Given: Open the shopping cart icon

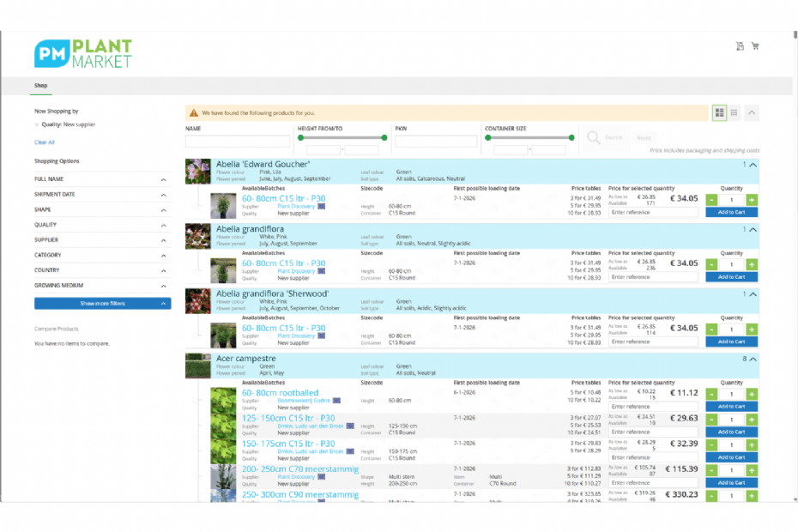Looking at the screenshot, I should pyautogui.click(x=755, y=45).
